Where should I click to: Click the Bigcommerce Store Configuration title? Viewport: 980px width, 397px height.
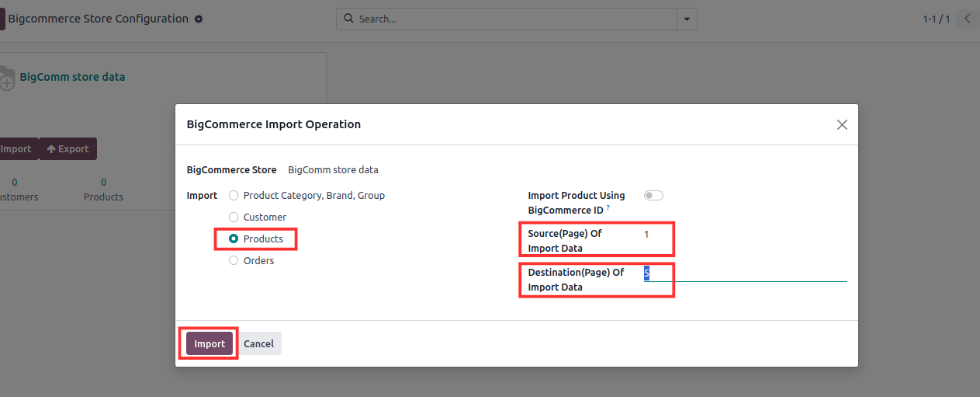(x=99, y=19)
